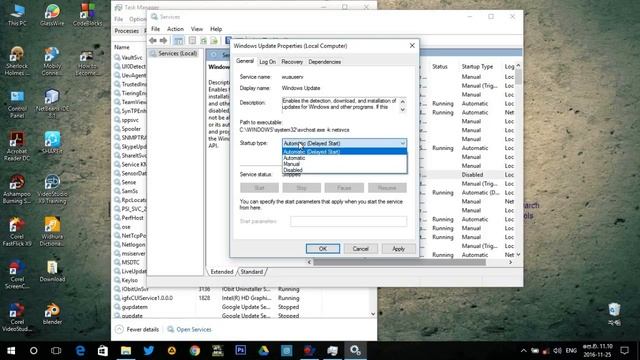The width and height of the screenshot is (640, 360).
Task: Click the Refresh icon in Services toolbar
Action: click(x=203, y=40)
